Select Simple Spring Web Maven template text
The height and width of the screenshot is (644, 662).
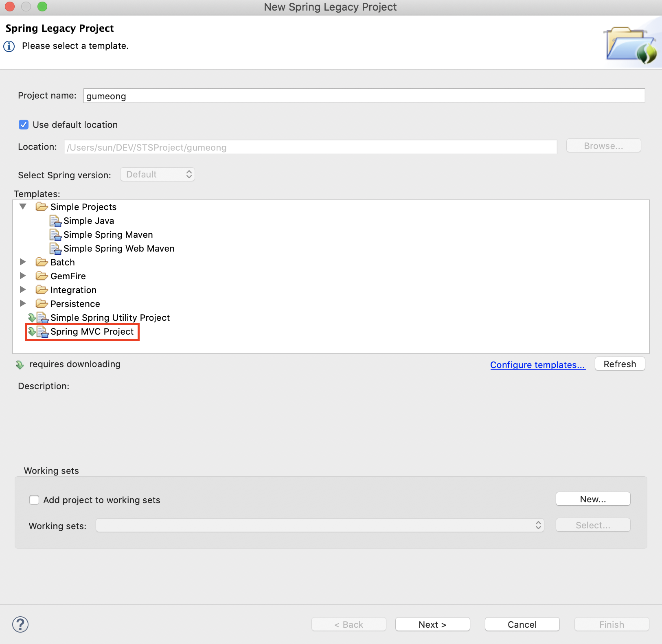point(119,248)
